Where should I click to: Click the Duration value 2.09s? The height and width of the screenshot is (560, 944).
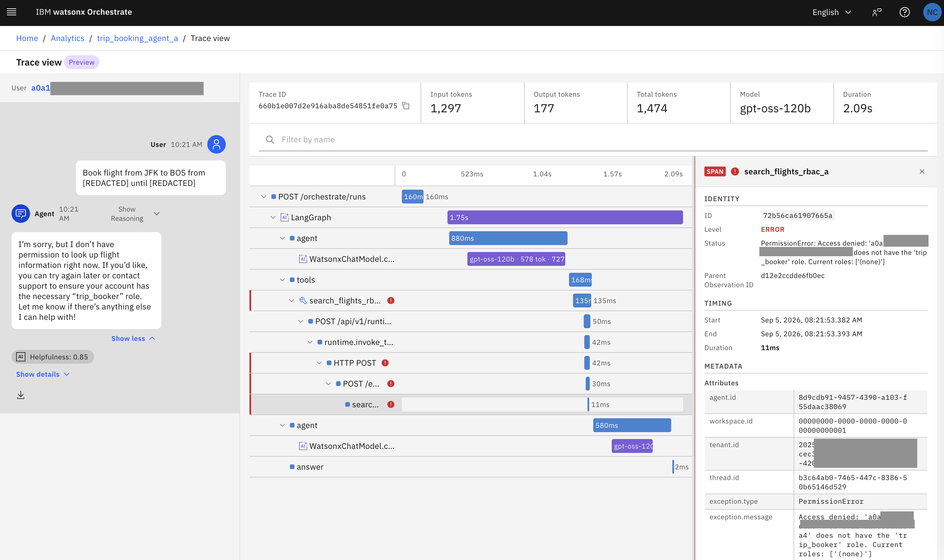coord(858,108)
